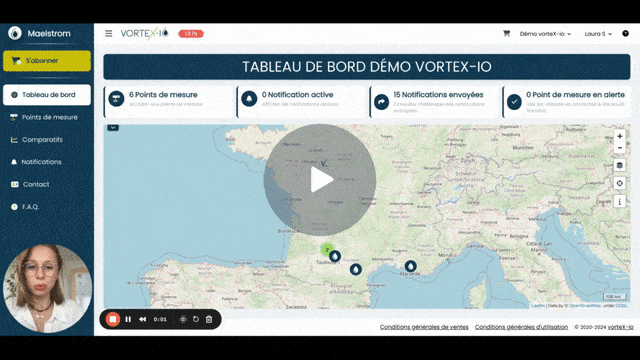
Task: Click the 0:01 recording timer
Action: (x=160, y=320)
